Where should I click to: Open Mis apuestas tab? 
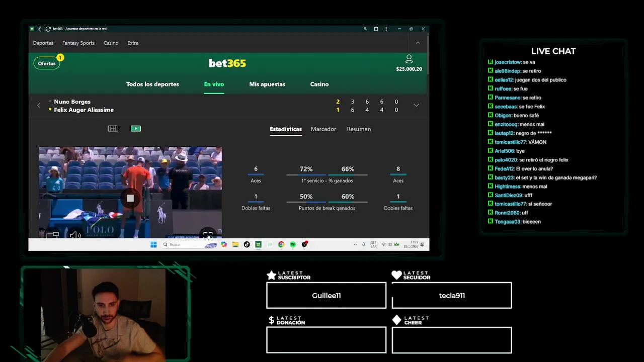coord(267,84)
